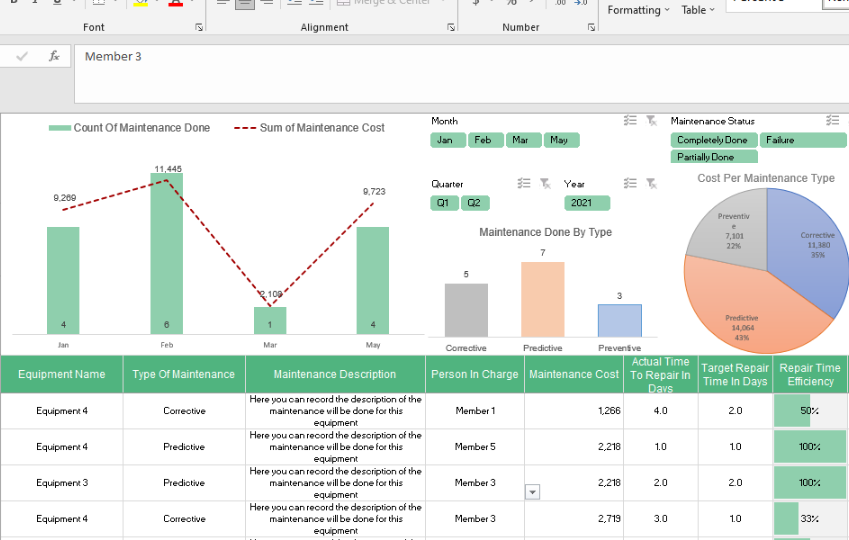
Task: Clear filter on Quarter slicer
Action: [544, 183]
